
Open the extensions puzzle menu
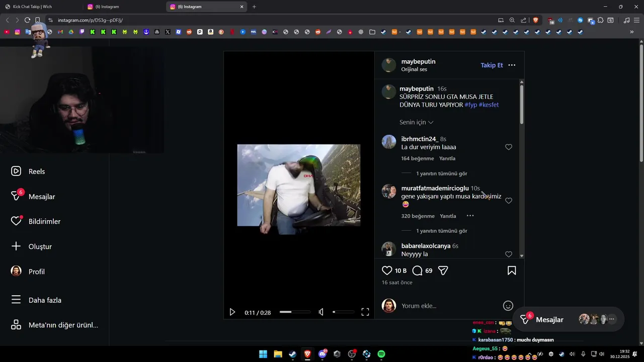600,20
